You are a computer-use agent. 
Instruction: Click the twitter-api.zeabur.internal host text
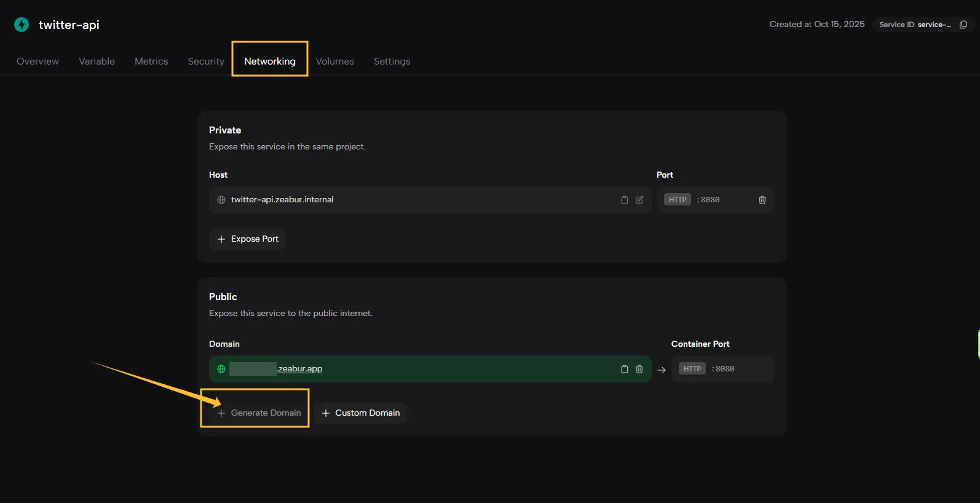pyautogui.click(x=282, y=200)
